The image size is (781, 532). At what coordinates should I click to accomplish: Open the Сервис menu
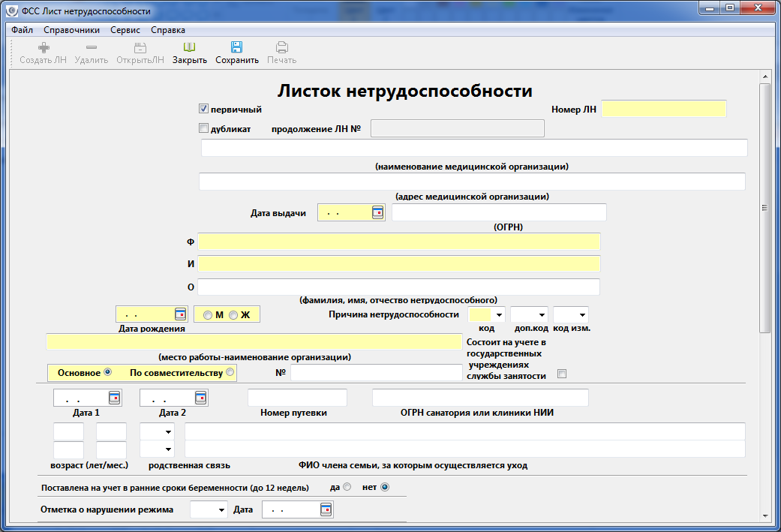tap(125, 30)
